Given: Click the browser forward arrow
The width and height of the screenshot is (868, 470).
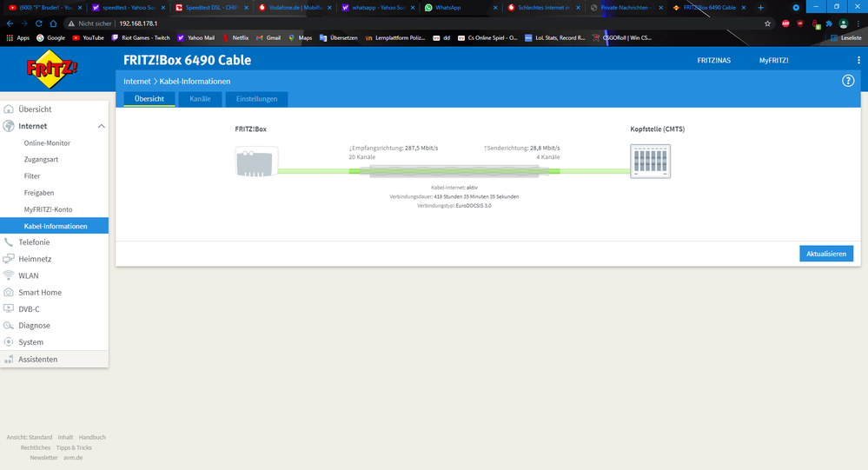Looking at the screenshot, I should point(23,23).
